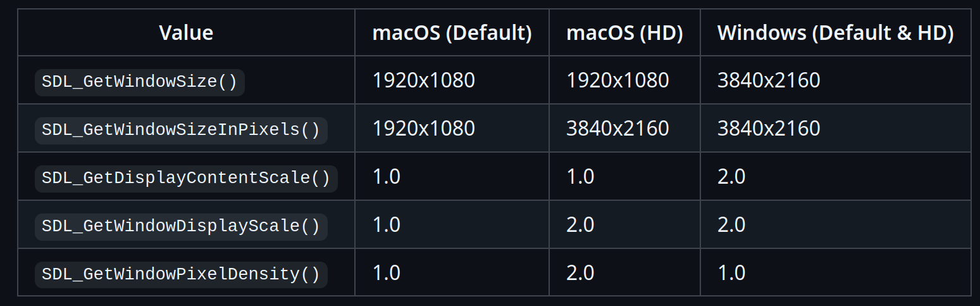Click the SDL_GetWindowSize() code label
This screenshot has height=306, width=980.
(x=139, y=82)
